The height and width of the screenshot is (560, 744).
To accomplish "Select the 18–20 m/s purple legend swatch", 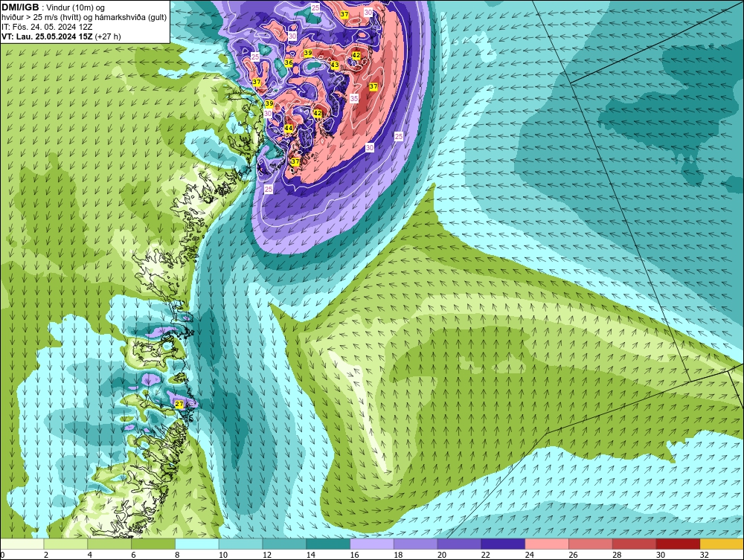I will (416, 544).
